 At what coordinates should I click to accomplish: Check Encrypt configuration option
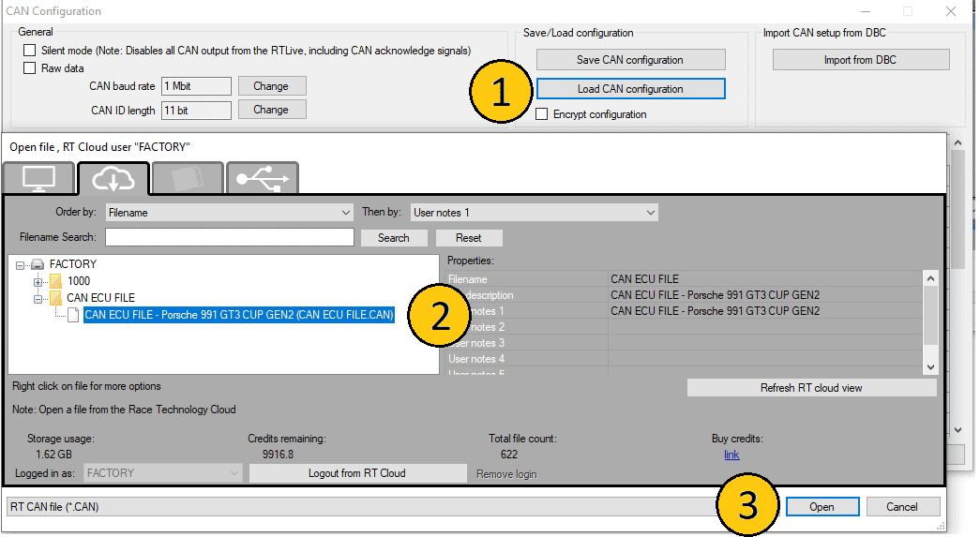pyautogui.click(x=542, y=114)
